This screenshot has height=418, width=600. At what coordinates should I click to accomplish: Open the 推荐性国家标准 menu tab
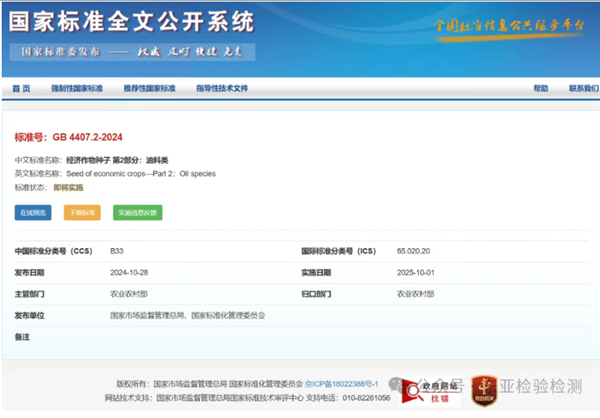pyautogui.click(x=149, y=89)
